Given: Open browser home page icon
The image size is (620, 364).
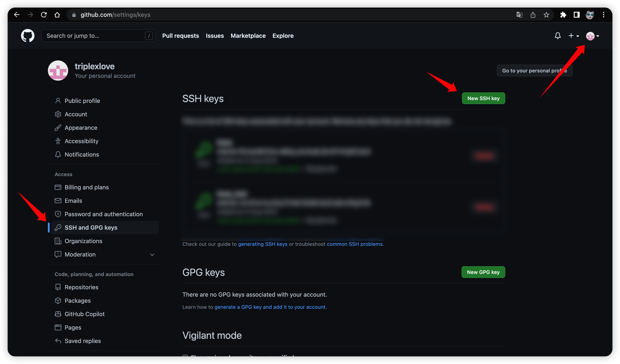Looking at the screenshot, I should click(x=57, y=15).
